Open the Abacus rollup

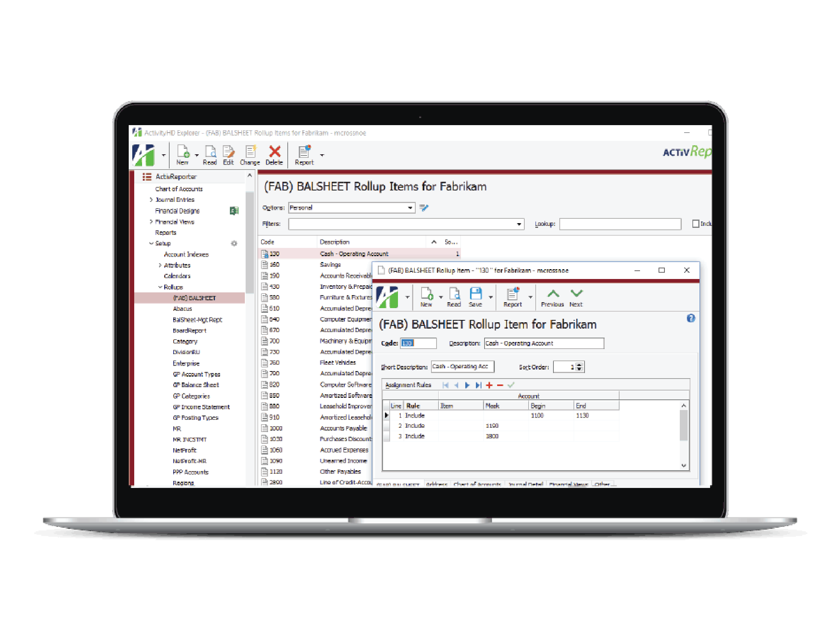tap(182, 309)
